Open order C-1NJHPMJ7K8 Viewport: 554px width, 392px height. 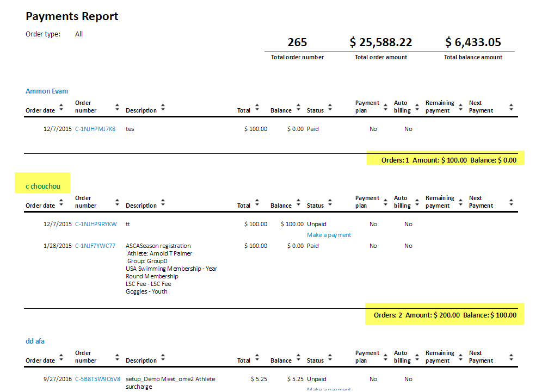tap(95, 129)
